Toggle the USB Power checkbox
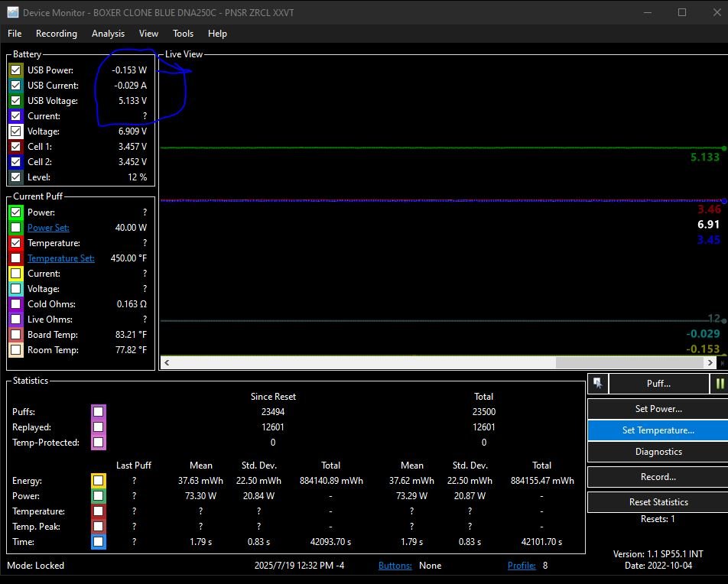The height and width of the screenshot is (584, 728). coord(15,70)
